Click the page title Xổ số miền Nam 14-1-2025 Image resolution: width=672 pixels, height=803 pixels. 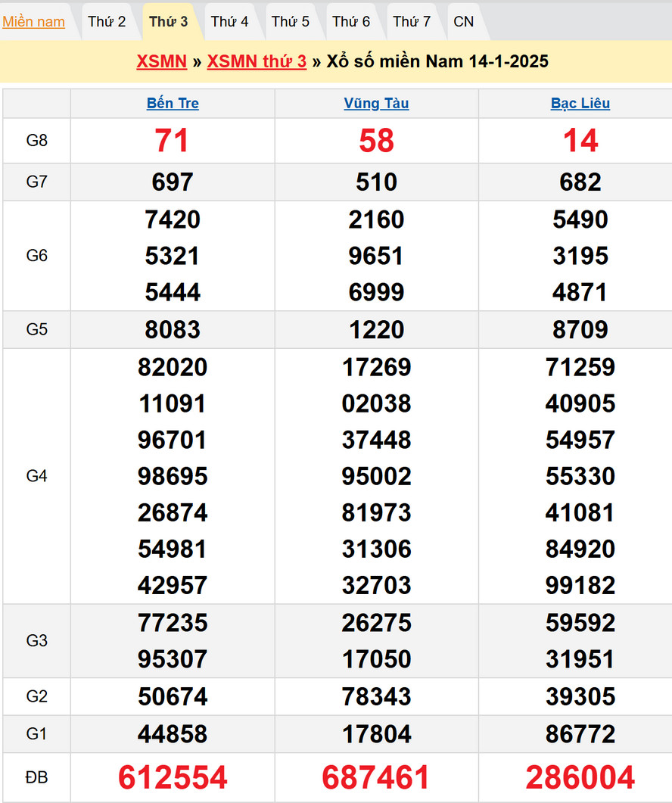(x=437, y=61)
